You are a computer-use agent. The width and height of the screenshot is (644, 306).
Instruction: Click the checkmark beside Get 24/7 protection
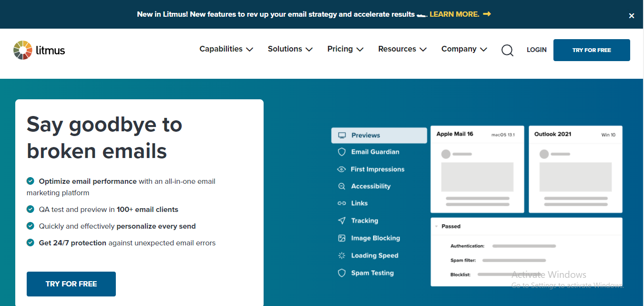click(x=31, y=243)
